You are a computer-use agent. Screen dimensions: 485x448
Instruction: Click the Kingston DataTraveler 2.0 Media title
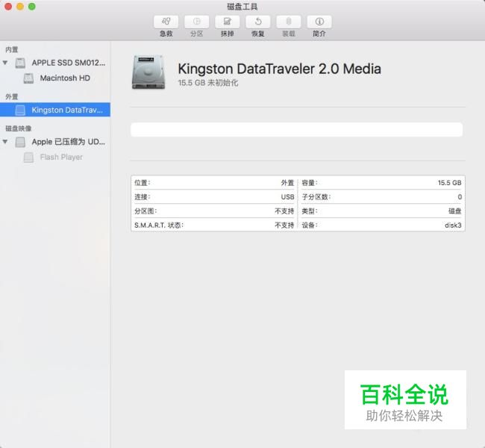(279, 69)
